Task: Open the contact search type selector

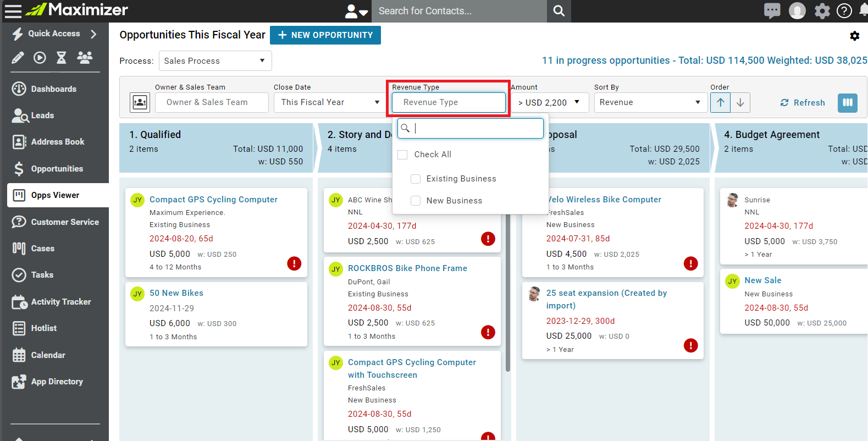Action: click(x=356, y=11)
